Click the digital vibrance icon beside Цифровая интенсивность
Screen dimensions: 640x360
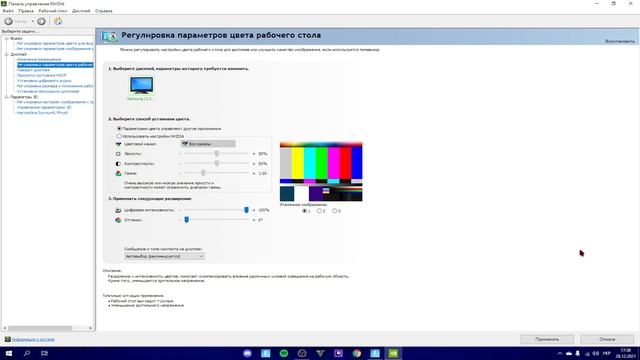click(118, 210)
